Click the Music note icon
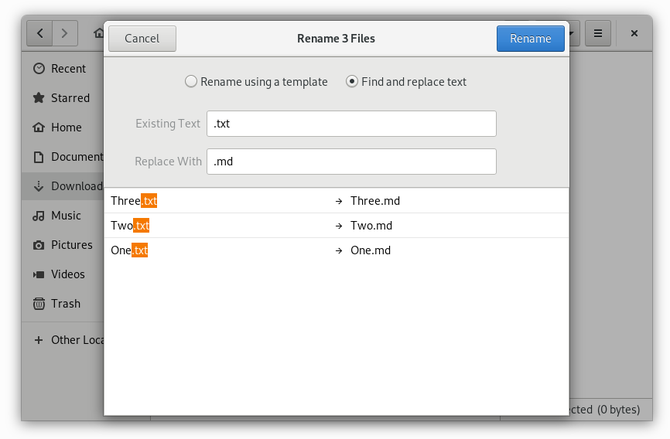This screenshot has height=439, width=670. click(x=39, y=216)
